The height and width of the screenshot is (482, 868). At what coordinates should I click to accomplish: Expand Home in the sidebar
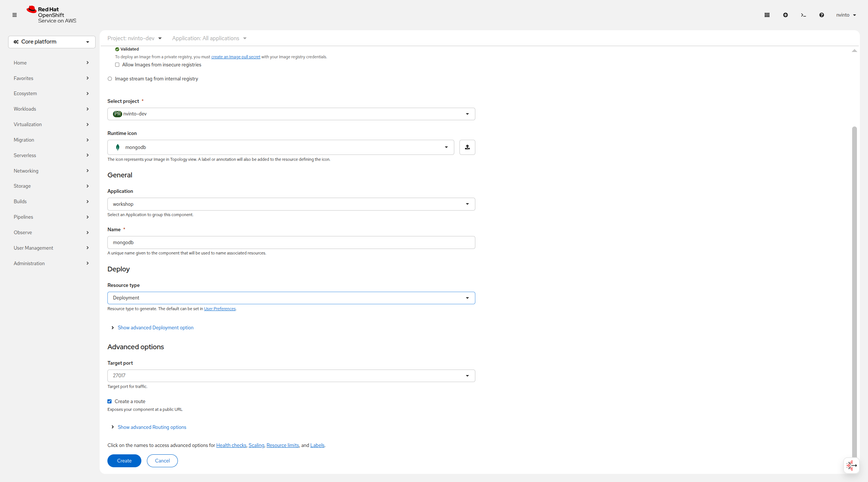tap(52, 63)
